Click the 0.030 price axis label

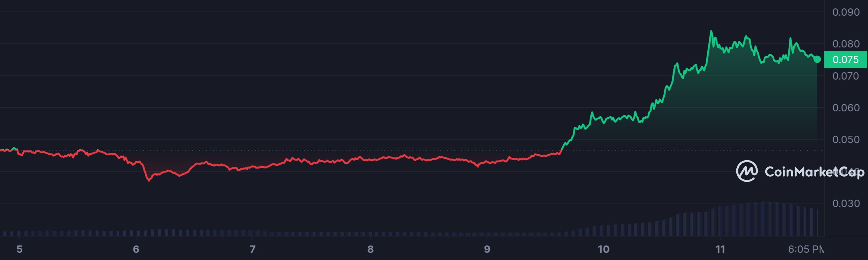846,203
